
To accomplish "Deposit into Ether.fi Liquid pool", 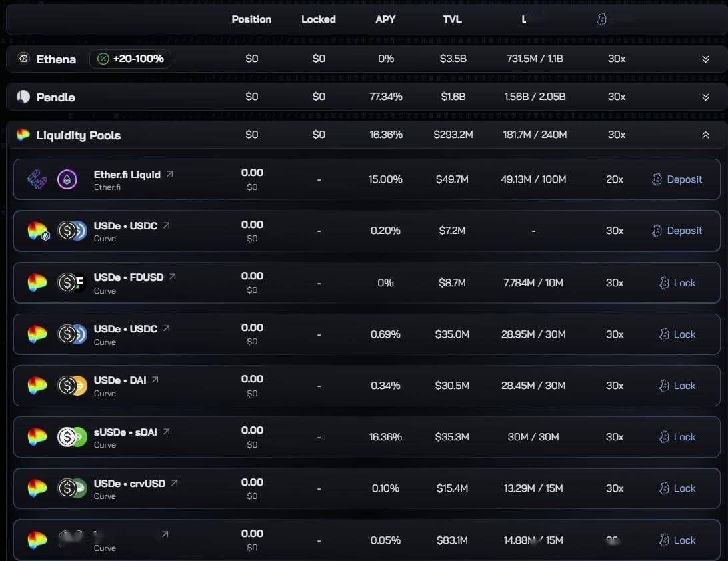I will pyautogui.click(x=677, y=179).
